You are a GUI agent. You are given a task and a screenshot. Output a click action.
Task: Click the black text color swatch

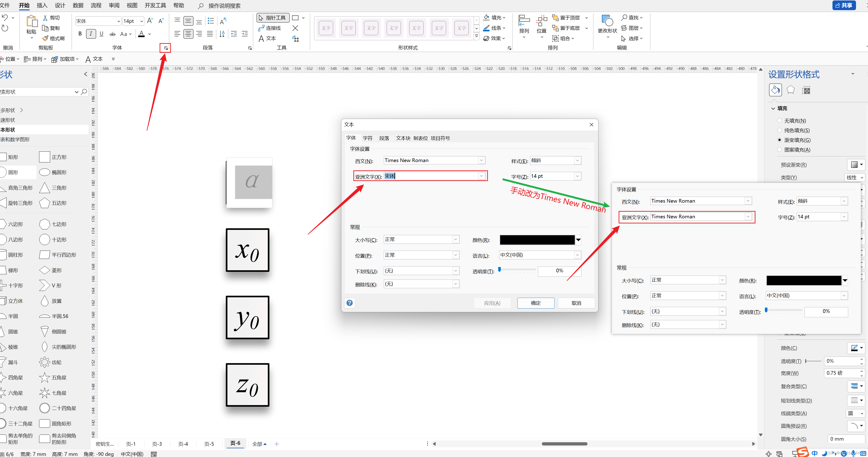[x=537, y=240]
